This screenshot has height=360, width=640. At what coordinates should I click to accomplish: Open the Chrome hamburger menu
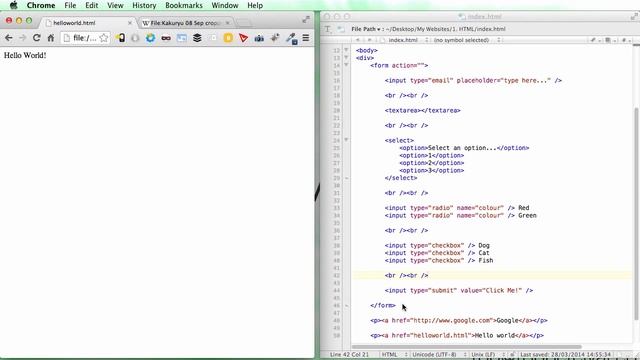(x=306, y=38)
